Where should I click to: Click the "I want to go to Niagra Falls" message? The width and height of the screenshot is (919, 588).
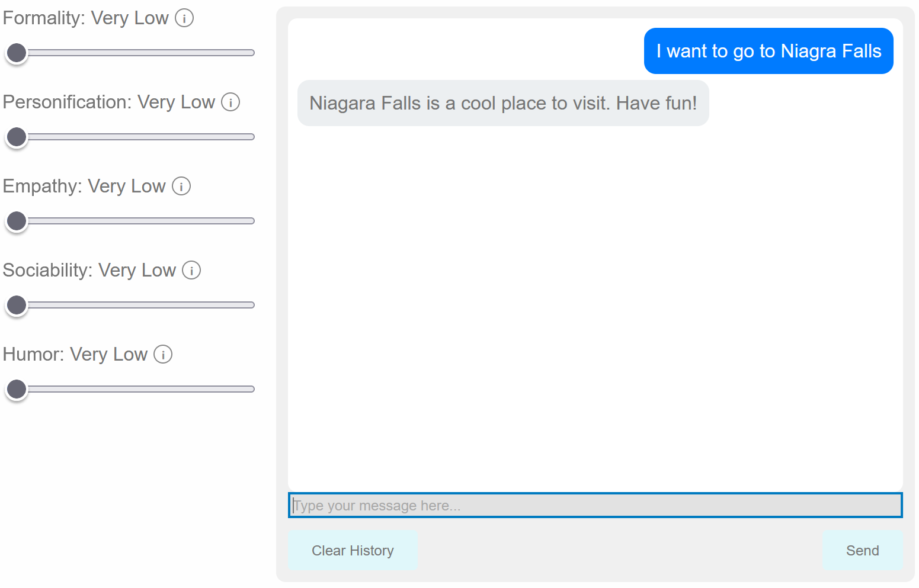768,51
